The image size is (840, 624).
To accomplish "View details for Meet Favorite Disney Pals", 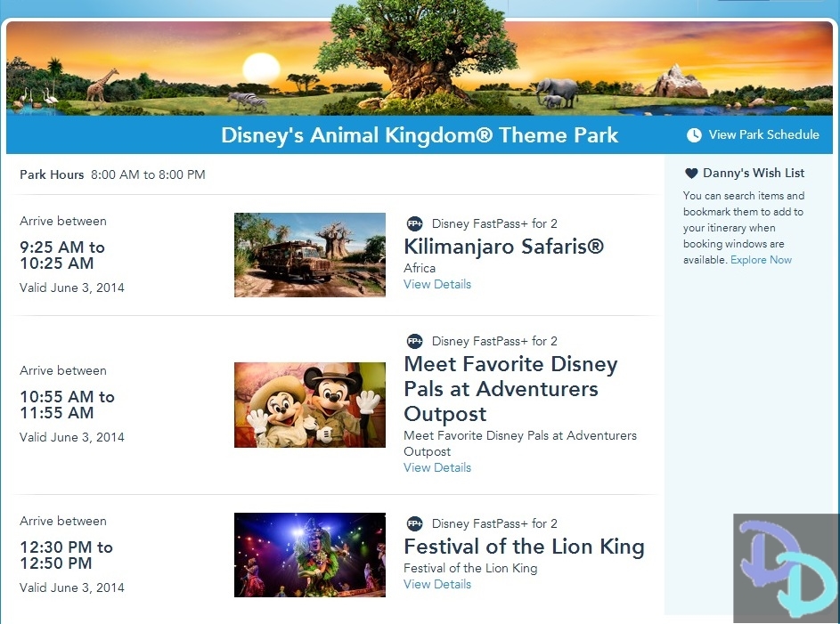I will 437,468.
